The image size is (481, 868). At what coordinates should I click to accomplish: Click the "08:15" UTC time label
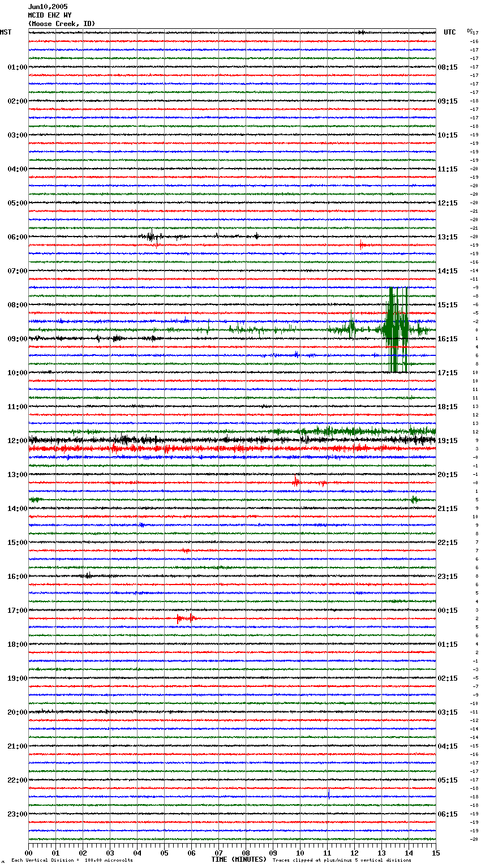click(x=448, y=67)
